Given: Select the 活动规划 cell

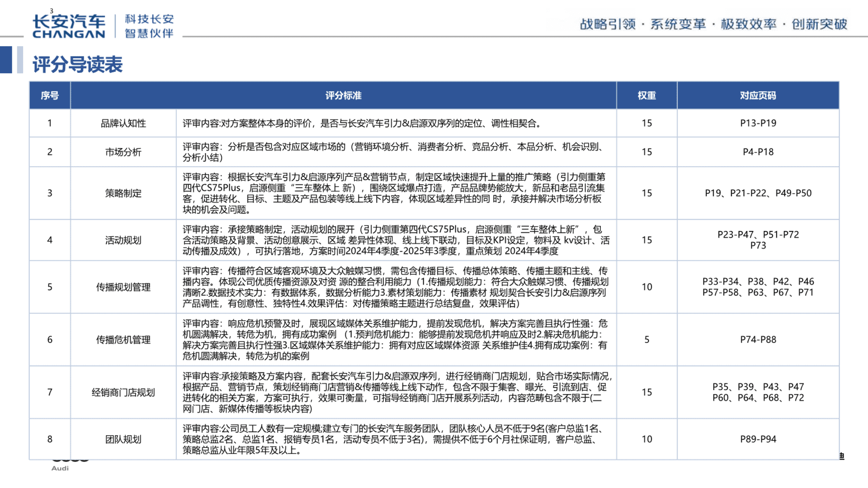Looking at the screenshot, I should [x=123, y=240].
